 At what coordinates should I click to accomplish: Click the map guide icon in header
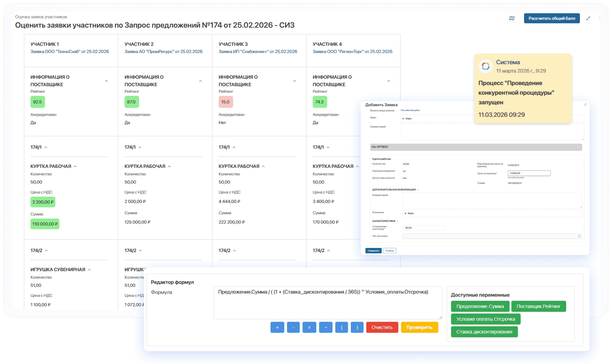[x=512, y=18]
